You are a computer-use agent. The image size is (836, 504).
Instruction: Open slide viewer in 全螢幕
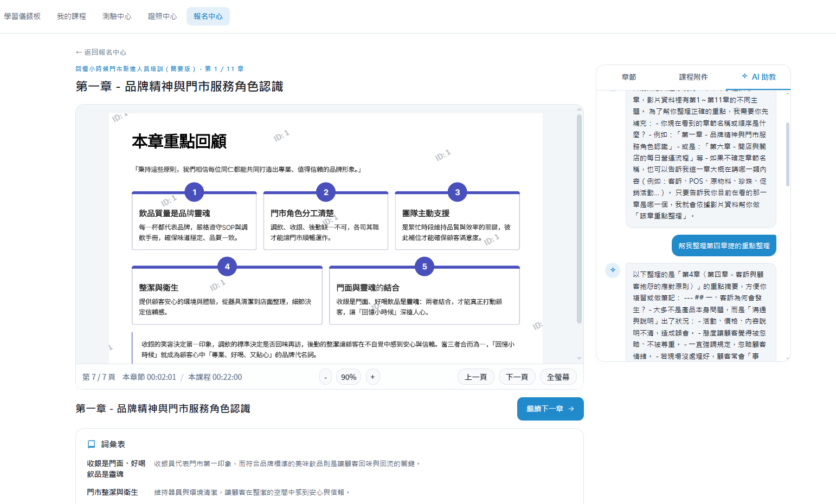tap(558, 377)
